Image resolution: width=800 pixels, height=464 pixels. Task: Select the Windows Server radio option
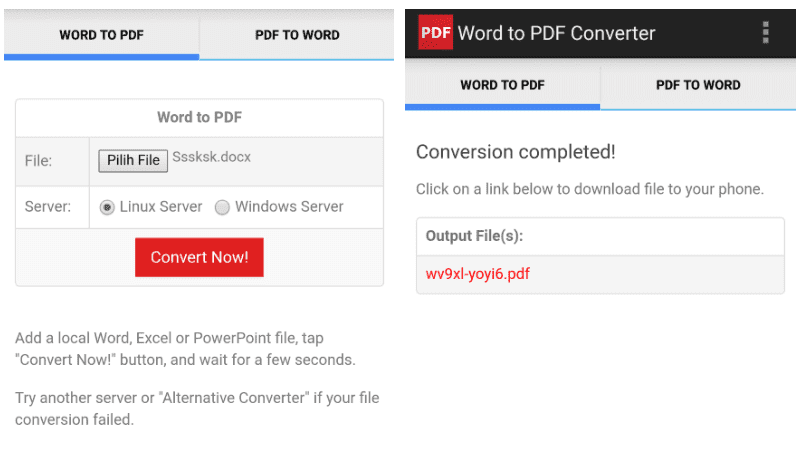pos(222,207)
